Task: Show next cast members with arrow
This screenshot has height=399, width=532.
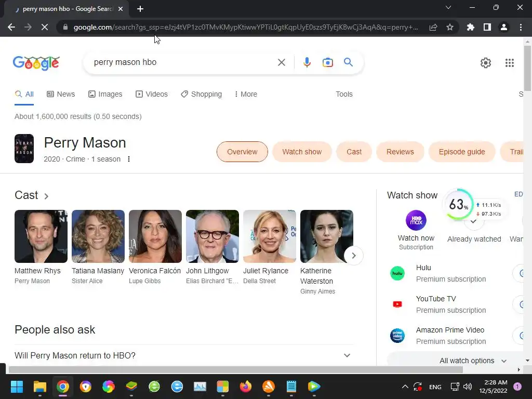Action: tap(353, 256)
